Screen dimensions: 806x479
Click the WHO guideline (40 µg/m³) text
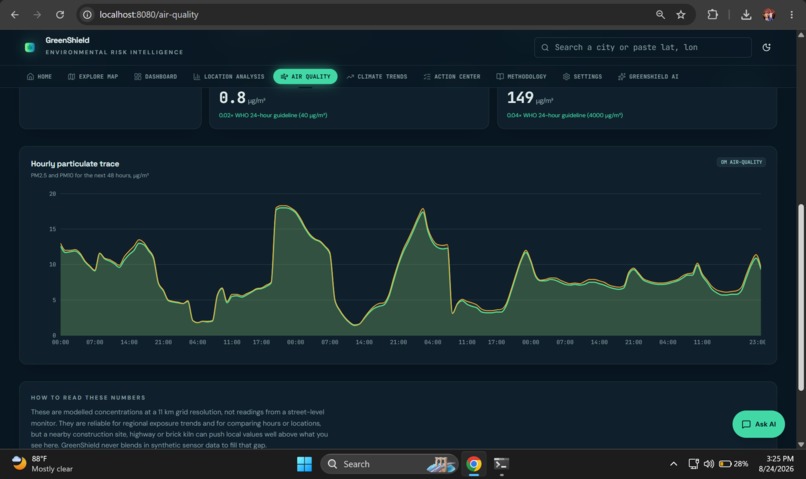(273, 115)
